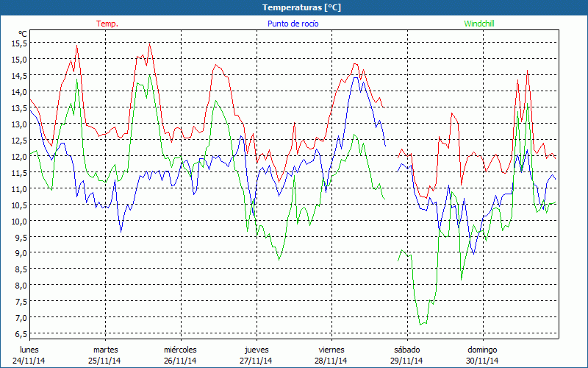
Task: Select the jueves day label
Action: coord(256,350)
